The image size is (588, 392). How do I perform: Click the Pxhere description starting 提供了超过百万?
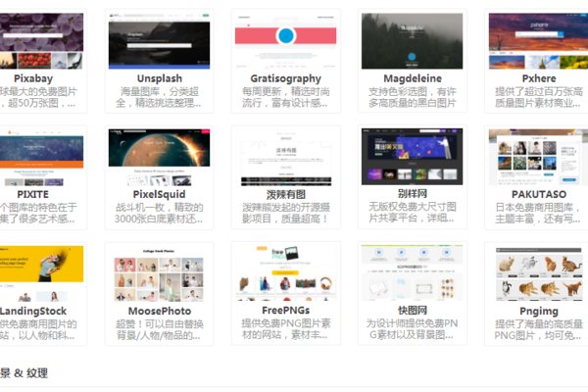(x=539, y=97)
